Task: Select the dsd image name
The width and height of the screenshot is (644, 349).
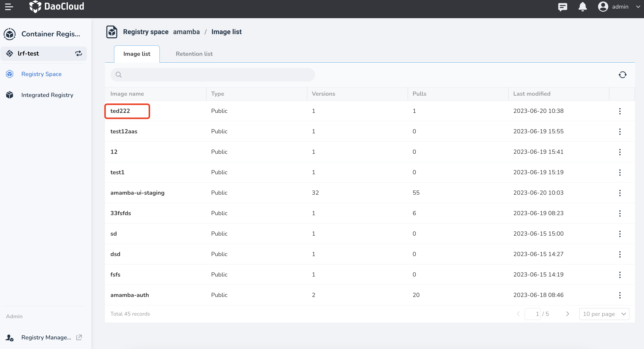Action: [x=115, y=254]
